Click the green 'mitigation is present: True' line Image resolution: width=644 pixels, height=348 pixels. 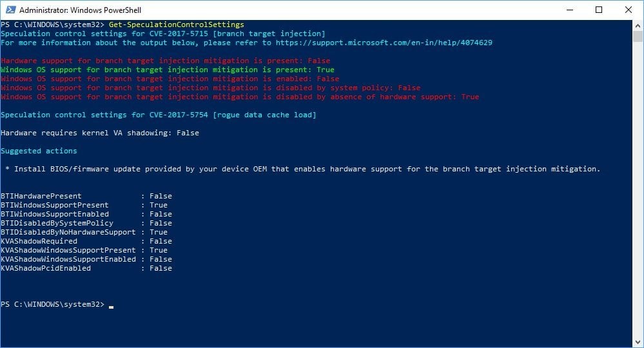click(168, 70)
